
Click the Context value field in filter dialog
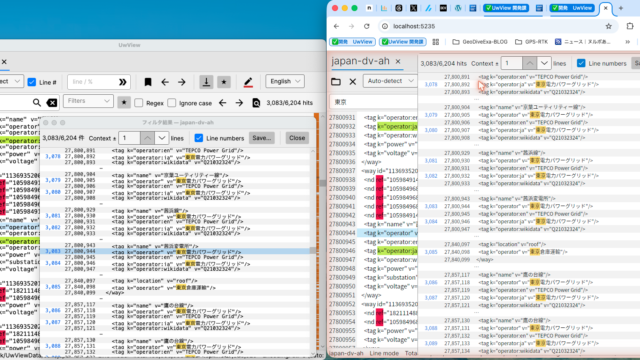[129, 138]
